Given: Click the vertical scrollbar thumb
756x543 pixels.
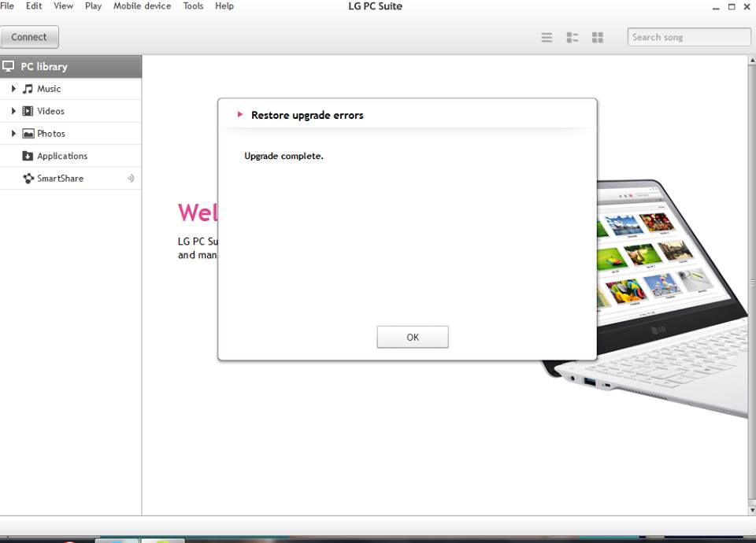Looking at the screenshot, I should (x=752, y=283).
